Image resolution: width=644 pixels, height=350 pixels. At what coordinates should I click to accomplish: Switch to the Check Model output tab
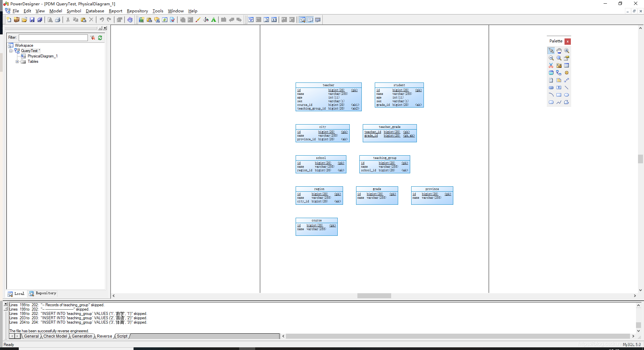(x=55, y=336)
